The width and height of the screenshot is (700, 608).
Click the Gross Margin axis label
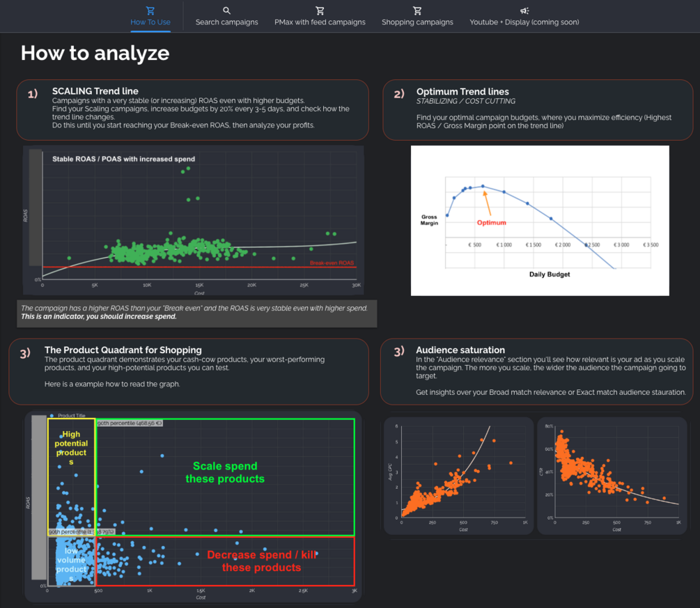click(x=429, y=219)
